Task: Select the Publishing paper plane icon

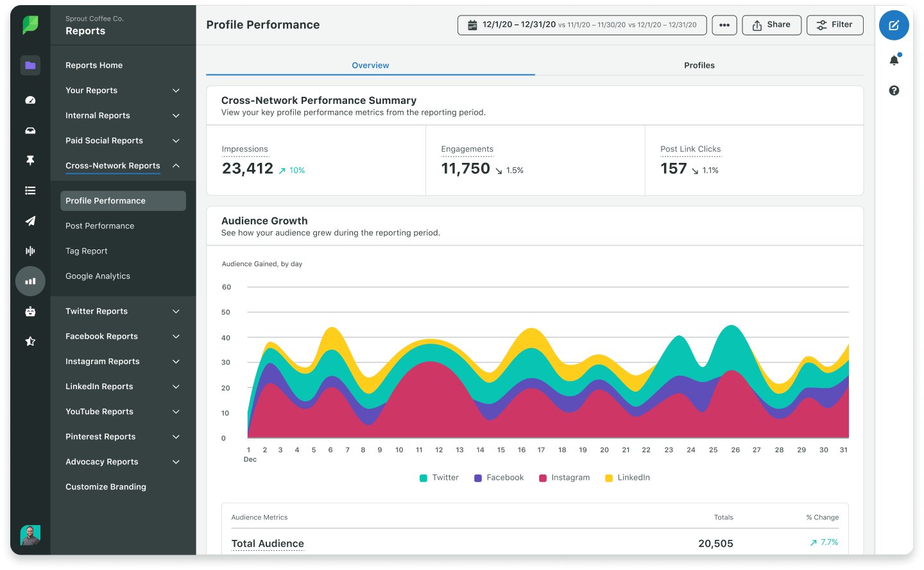Action: [x=30, y=221]
